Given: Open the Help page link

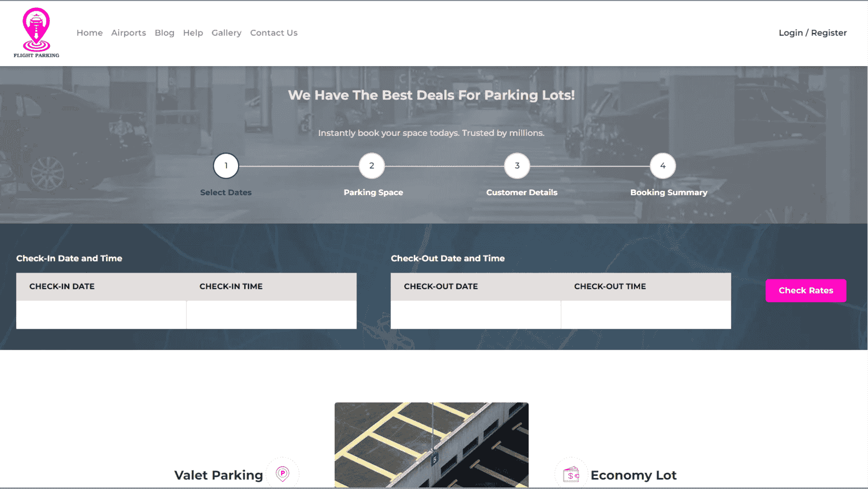Looking at the screenshot, I should point(193,33).
